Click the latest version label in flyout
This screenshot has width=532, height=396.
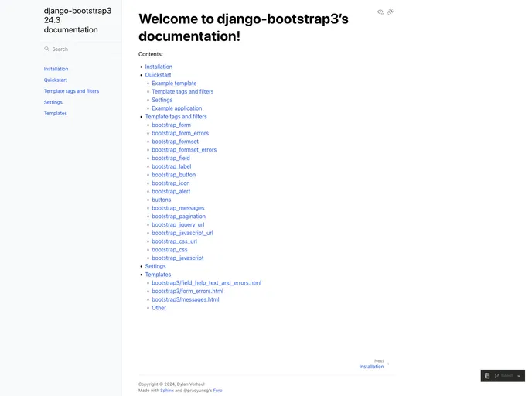click(507, 376)
